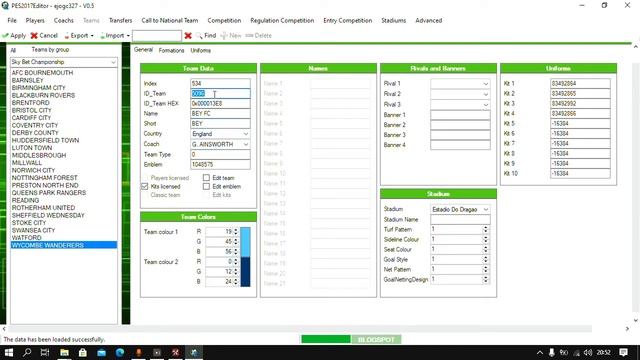Click the ID_Team input field
Viewport: 640px width, 360px height.
coord(220,93)
